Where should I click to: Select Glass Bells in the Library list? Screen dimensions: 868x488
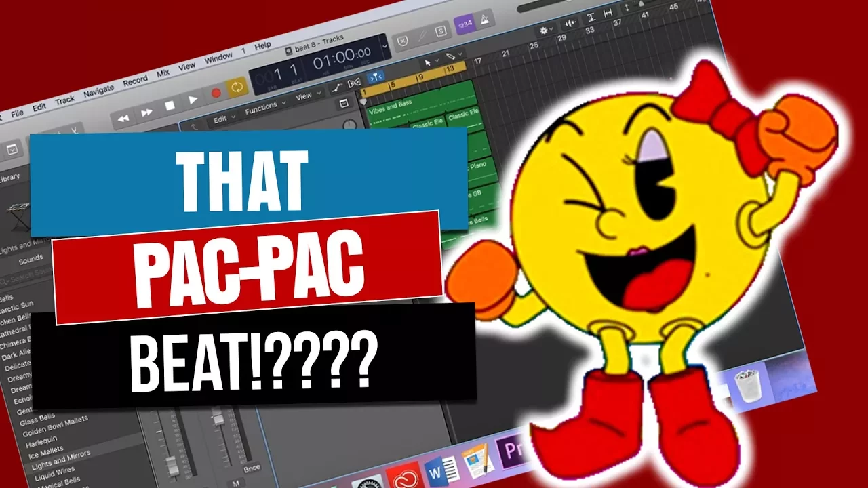coord(37,420)
